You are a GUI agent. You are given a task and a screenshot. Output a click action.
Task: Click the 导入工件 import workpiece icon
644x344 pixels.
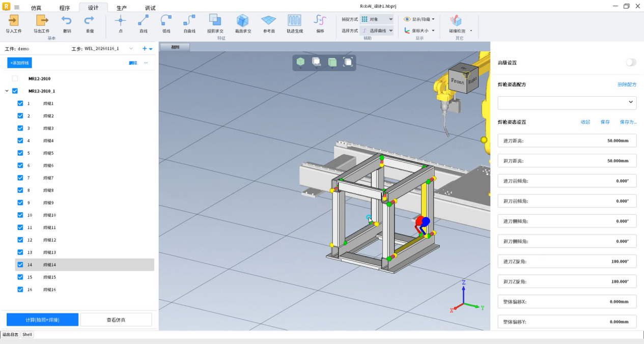tap(14, 21)
